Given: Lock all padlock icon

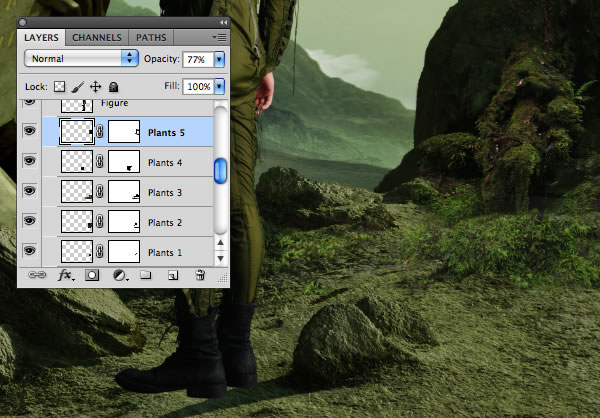Looking at the screenshot, I should (x=113, y=87).
